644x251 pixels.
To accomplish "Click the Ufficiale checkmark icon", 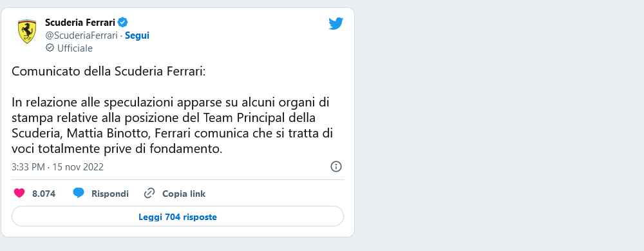I will click(50, 48).
